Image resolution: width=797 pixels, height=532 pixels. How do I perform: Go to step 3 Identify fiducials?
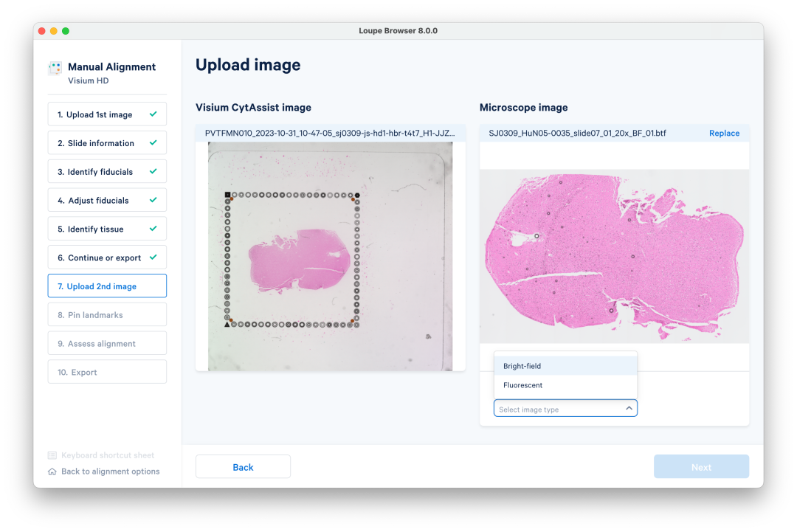pos(107,172)
